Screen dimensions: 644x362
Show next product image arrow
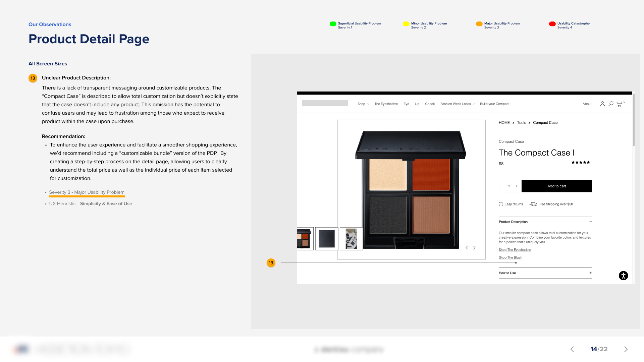pos(474,248)
